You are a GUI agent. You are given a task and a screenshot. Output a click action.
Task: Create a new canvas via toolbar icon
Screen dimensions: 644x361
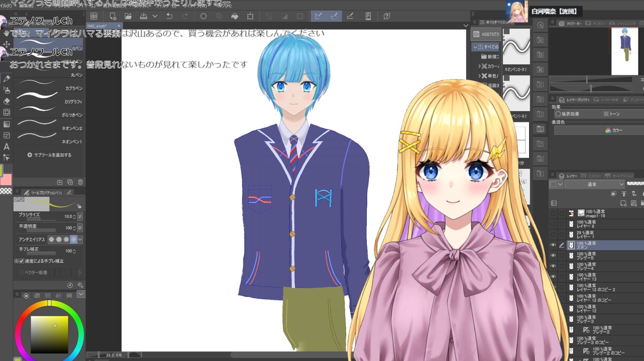[x=112, y=16]
